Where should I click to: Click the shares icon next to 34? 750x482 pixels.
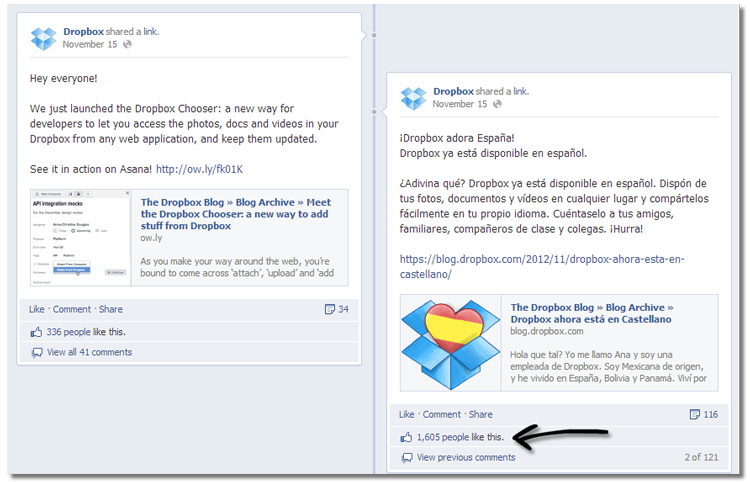330,309
